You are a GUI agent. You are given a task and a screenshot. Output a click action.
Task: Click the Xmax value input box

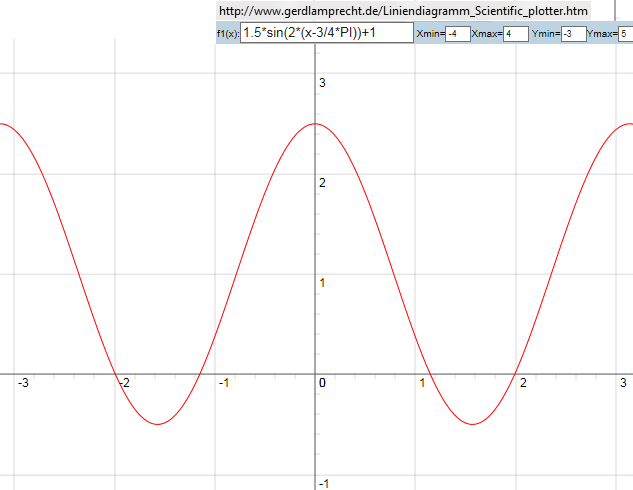[515, 34]
